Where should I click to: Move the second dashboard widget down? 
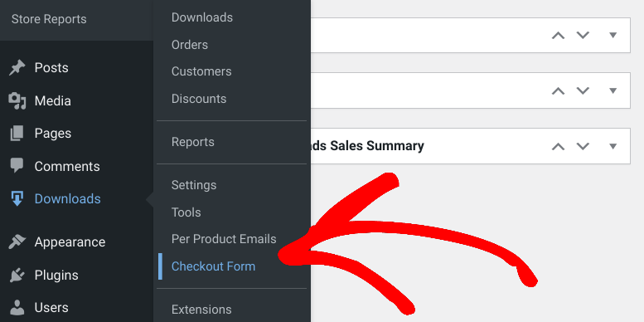[x=583, y=91]
